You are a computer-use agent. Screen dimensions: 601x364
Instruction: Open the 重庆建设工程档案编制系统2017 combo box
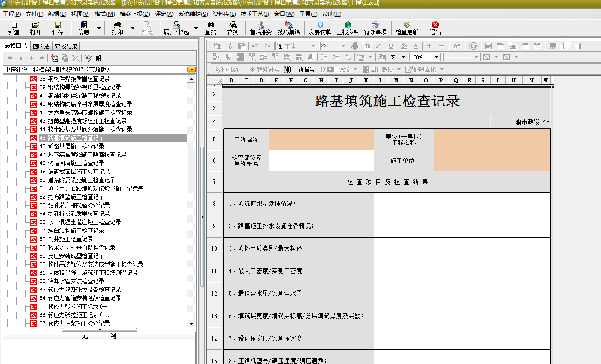191,69
